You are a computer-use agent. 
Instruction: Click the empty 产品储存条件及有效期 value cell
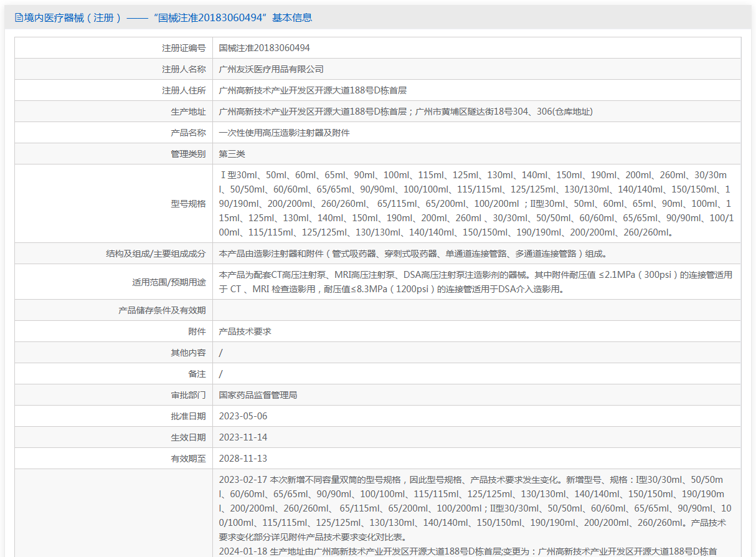point(476,310)
